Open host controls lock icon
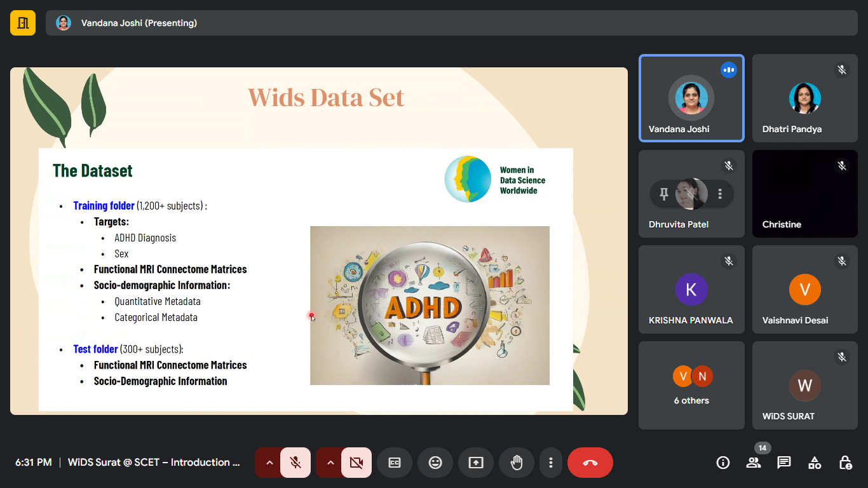This screenshot has width=868, height=488. pos(845,463)
